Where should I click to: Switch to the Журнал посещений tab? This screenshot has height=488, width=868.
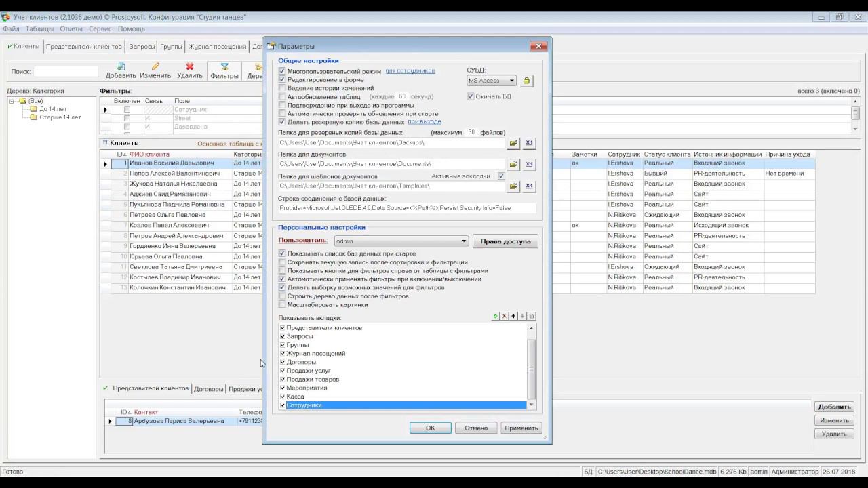coord(217,47)
